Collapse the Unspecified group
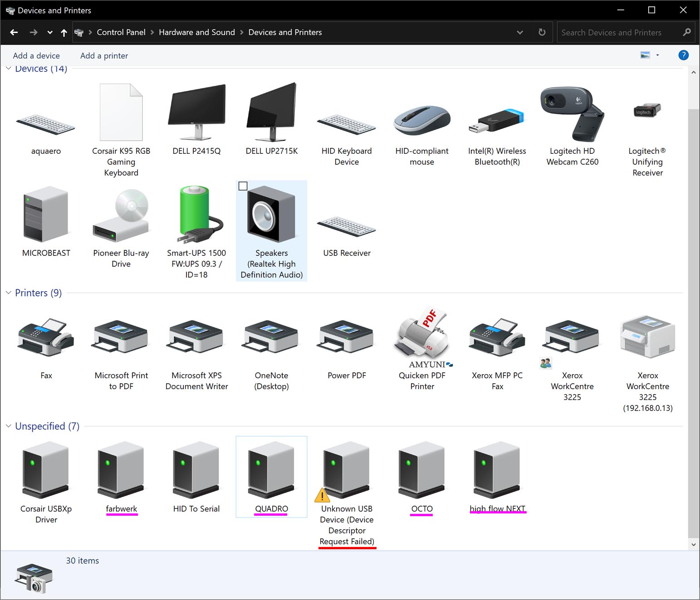The height and width of the screenshot is (600, 700). click(8, 426)
